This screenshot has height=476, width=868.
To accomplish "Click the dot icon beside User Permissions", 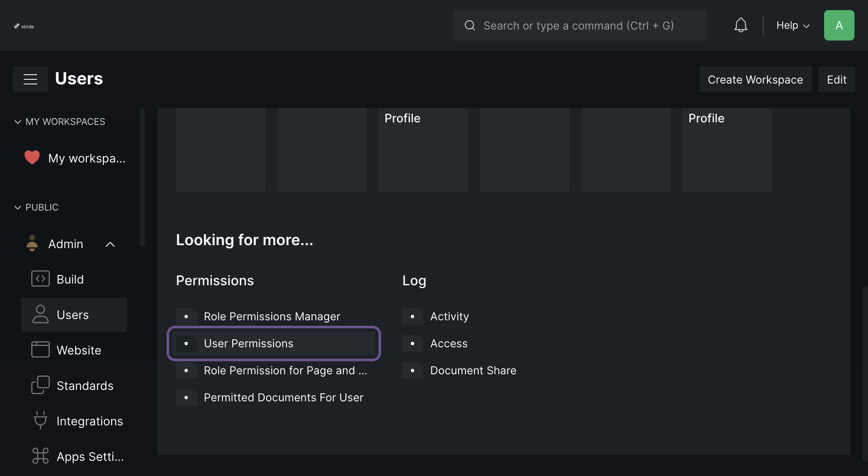I will click(x=186, y=343).
